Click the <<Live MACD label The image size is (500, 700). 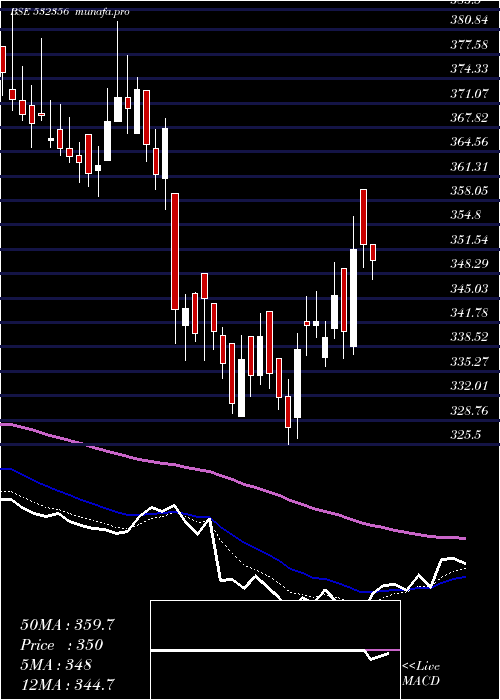coord(421,673)
